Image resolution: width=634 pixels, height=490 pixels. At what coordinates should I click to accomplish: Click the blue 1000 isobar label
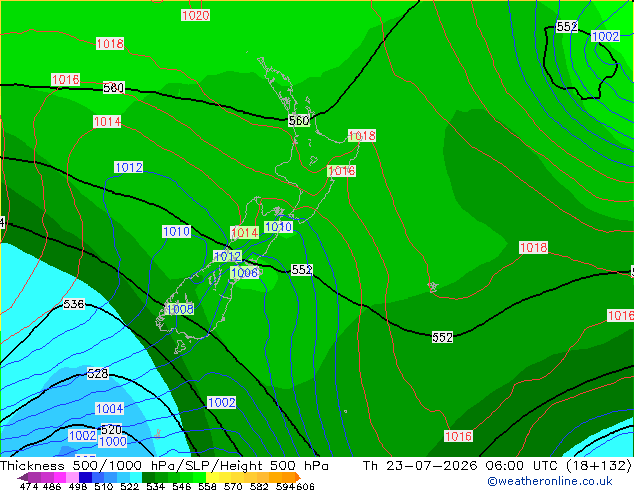[112, 441]
